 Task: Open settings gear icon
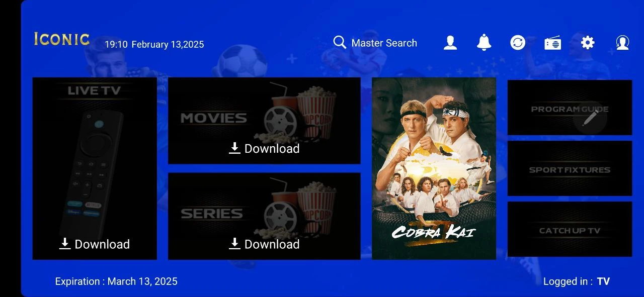[588, 43]
